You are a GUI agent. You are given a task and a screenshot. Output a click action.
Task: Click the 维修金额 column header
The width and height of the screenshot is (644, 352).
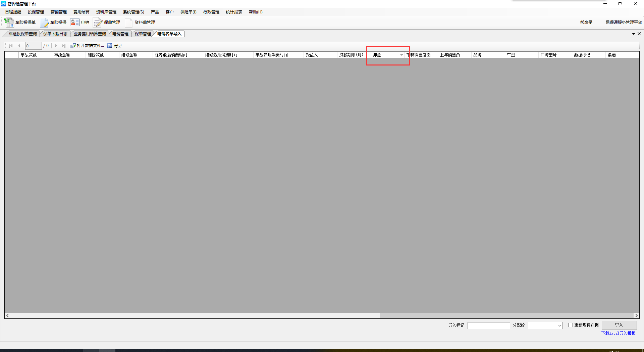[136, 55]
